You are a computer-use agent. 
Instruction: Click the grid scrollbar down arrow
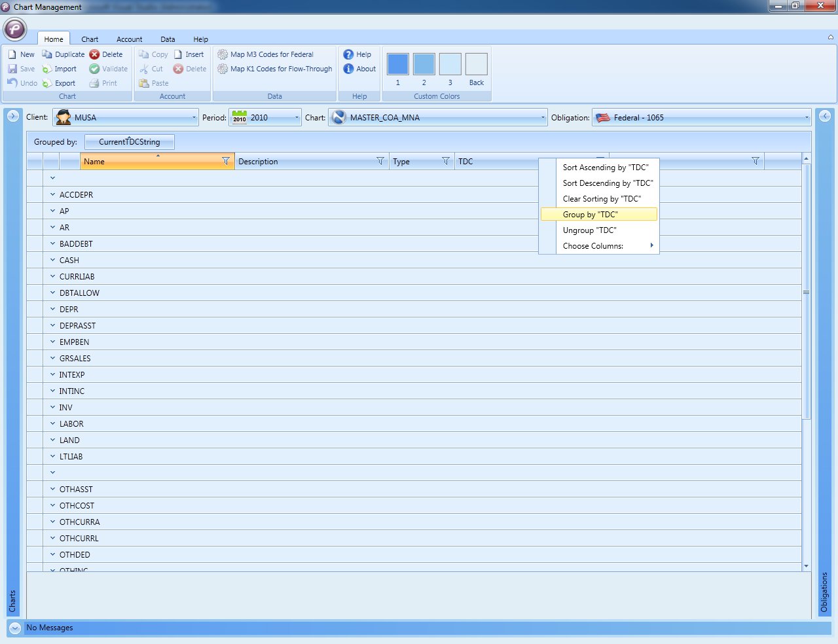806,566
